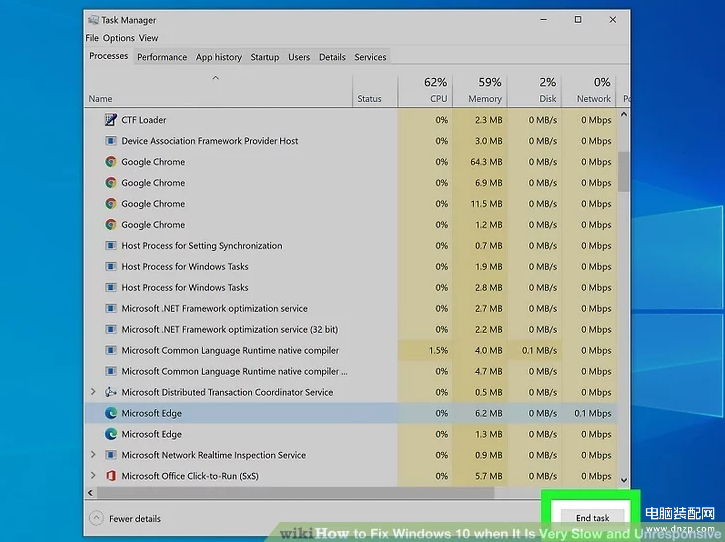725x542 pixels.
Task: Switch to the App history tab
Action: [x=219, y=57]
